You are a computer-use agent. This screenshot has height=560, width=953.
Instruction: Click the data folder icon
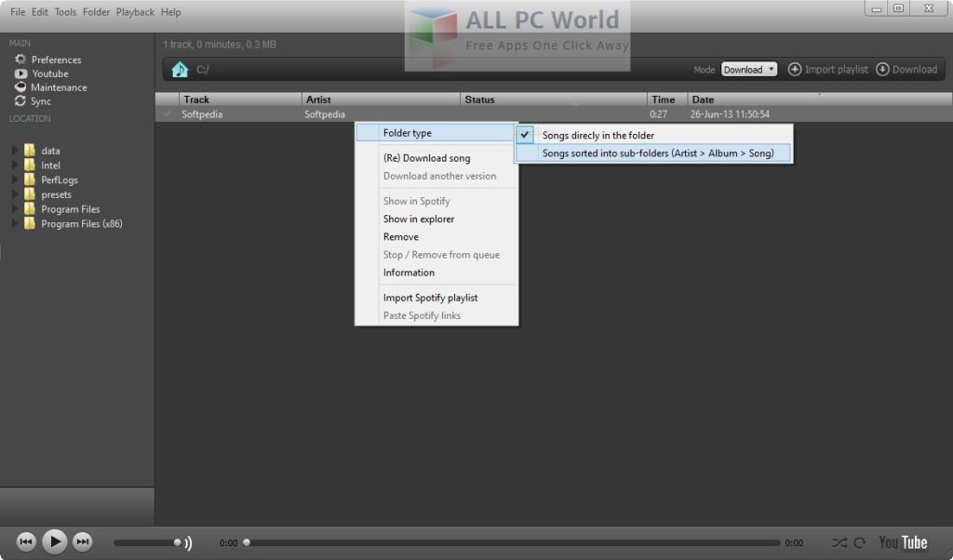coord(29,150)
